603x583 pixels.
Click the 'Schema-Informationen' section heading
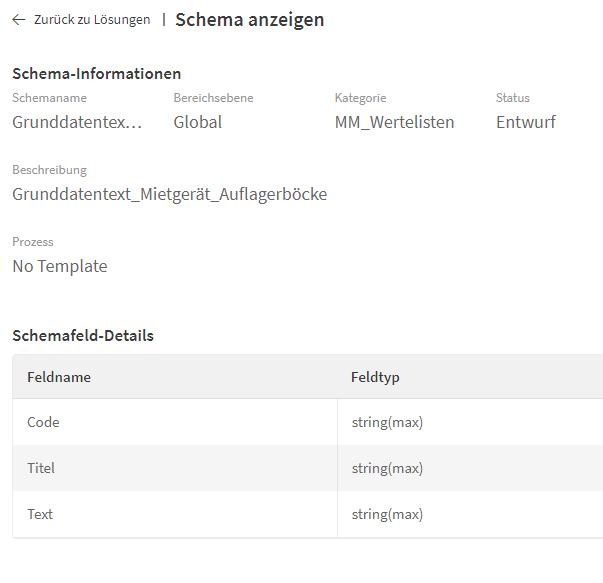pyautogui.click(x=96, y=73)
